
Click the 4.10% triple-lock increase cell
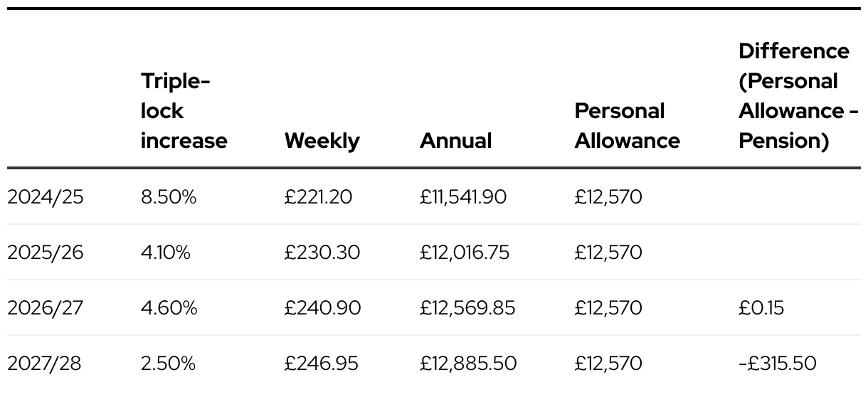click(x=166, y=253)
